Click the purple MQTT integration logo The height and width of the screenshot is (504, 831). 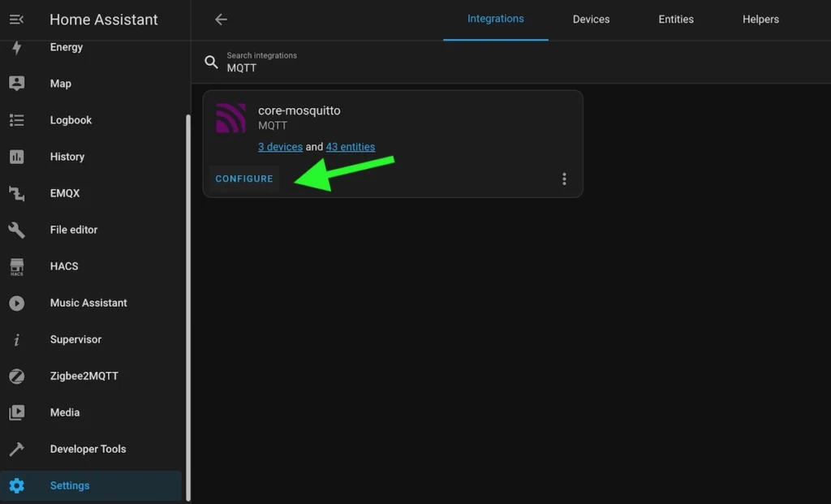click(x=230, y=118)
